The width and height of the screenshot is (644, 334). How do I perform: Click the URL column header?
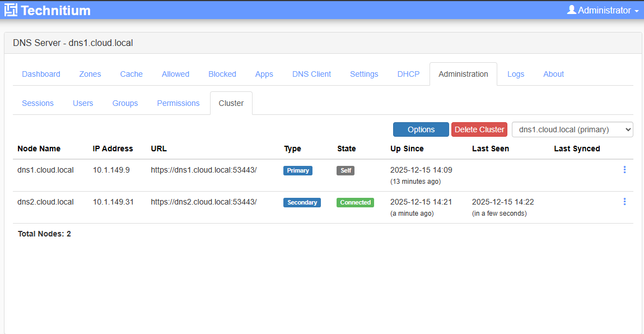[x=158, y=149]
